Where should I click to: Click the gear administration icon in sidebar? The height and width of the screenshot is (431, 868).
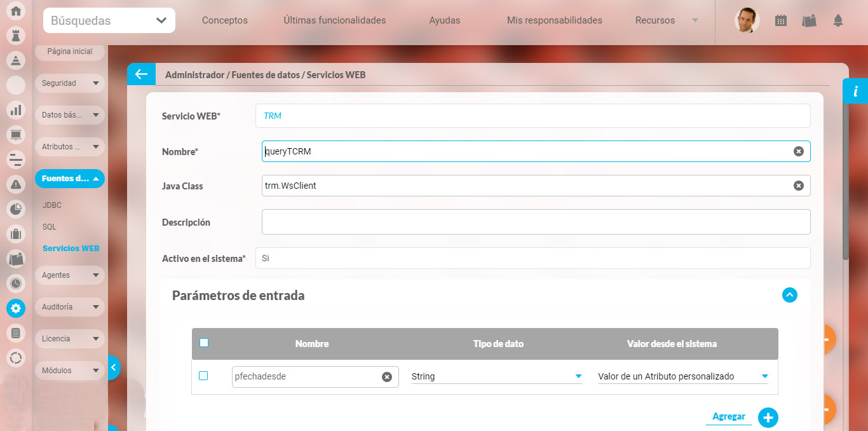16,308
